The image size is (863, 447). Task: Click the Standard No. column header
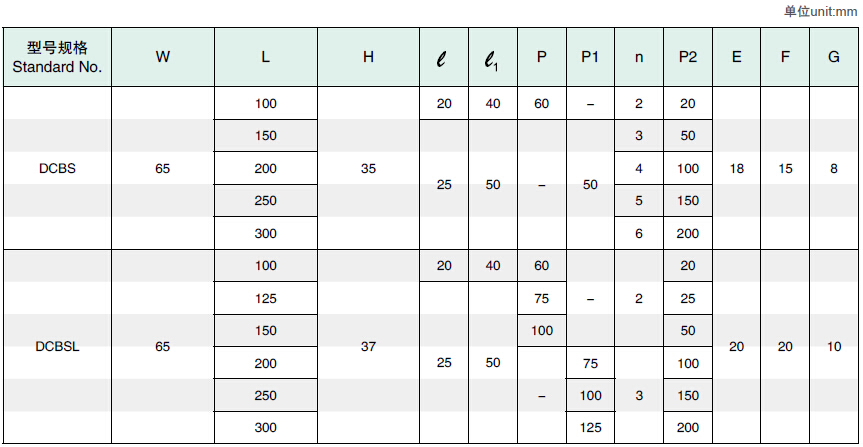[x=57, y=57]
